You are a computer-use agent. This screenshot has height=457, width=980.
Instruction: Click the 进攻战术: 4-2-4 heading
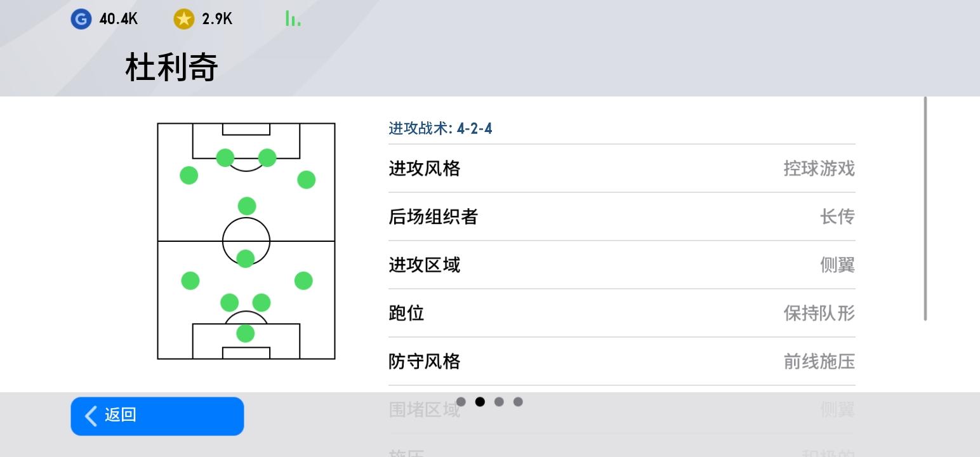(x=440, y=129)
